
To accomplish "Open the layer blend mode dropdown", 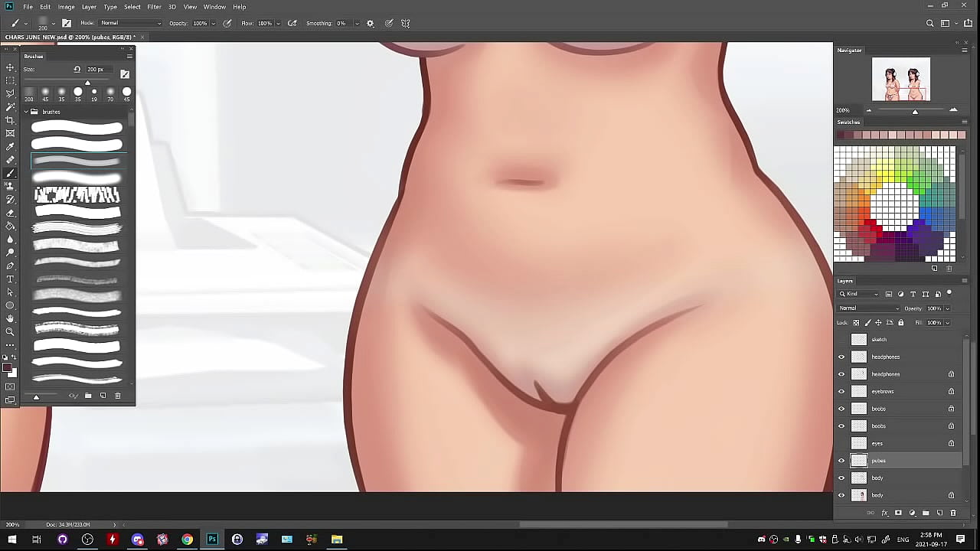I will [x=868, y=308].
